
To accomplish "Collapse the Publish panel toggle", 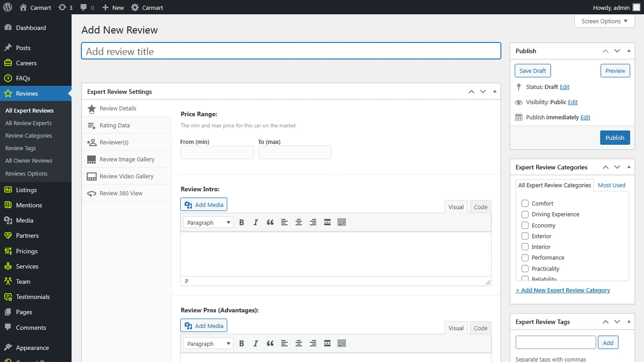I will point(629,51).
